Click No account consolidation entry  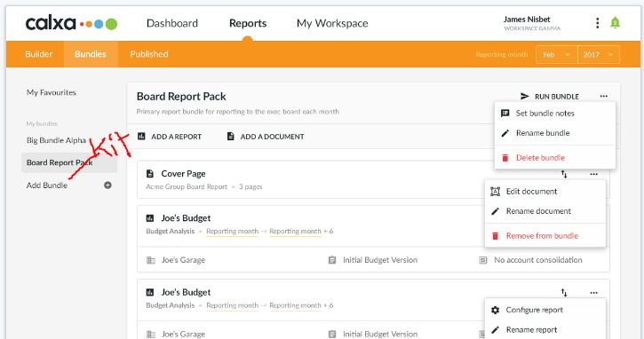(538, 260)
